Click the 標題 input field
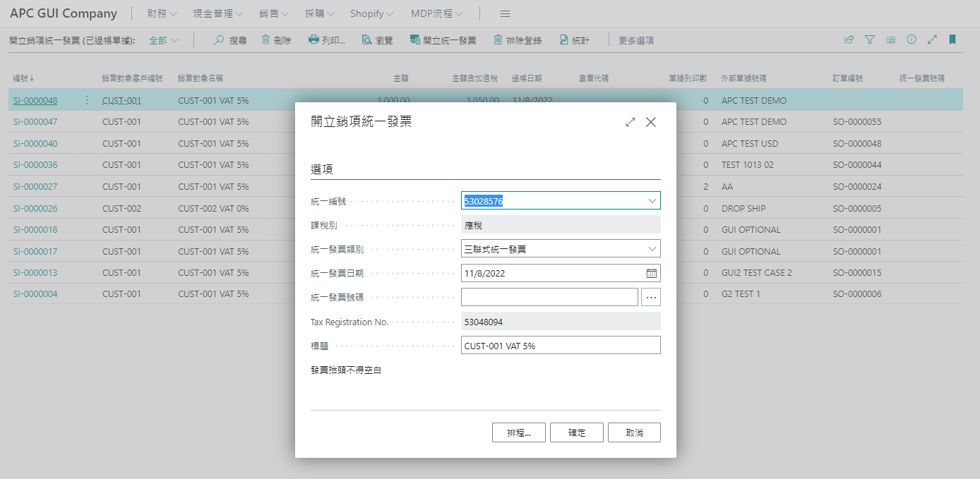The image size is (980, 479). click(x=561, y=345)
